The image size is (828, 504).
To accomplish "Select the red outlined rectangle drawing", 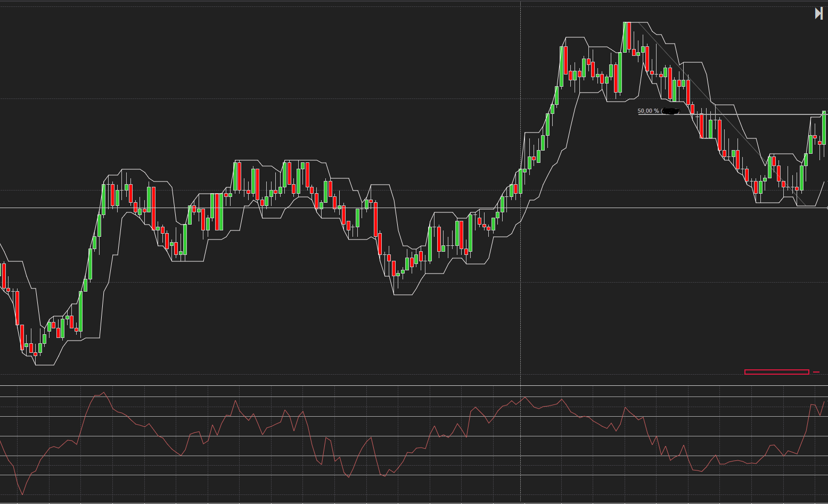I will click(776, 372).
